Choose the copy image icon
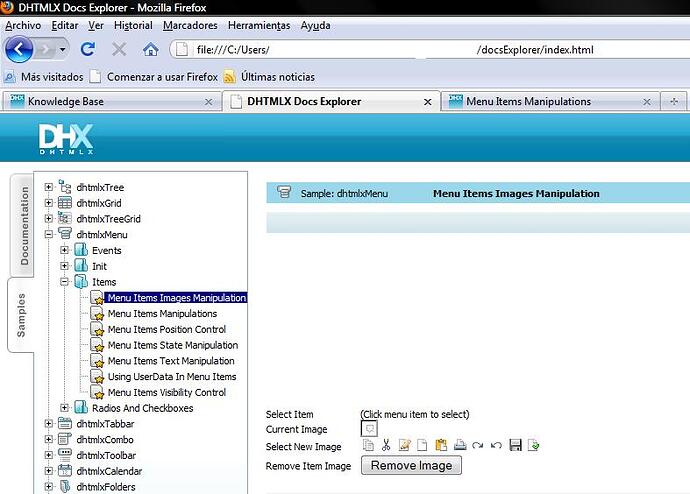 click(x=368, y=445)
